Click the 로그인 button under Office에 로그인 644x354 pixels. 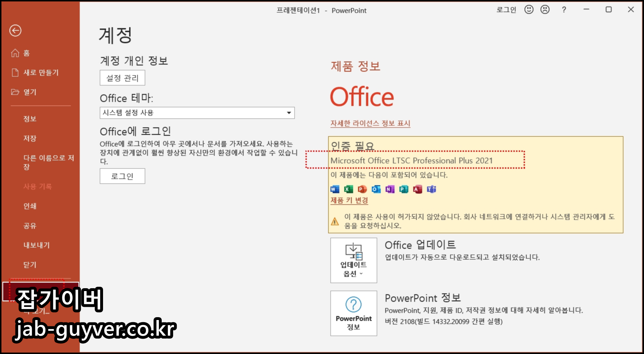(122, 176)
